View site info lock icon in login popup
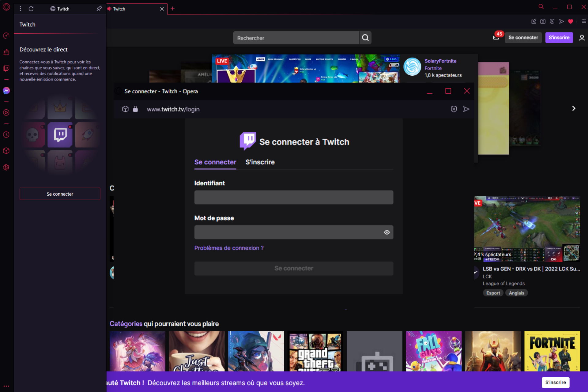 (x=135, y=109)
